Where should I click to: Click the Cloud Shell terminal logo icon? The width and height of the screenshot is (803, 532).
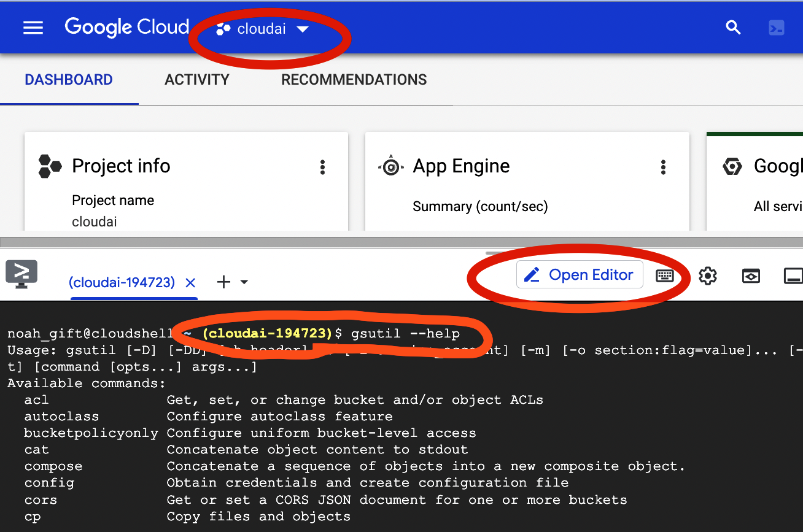point(21,274)
